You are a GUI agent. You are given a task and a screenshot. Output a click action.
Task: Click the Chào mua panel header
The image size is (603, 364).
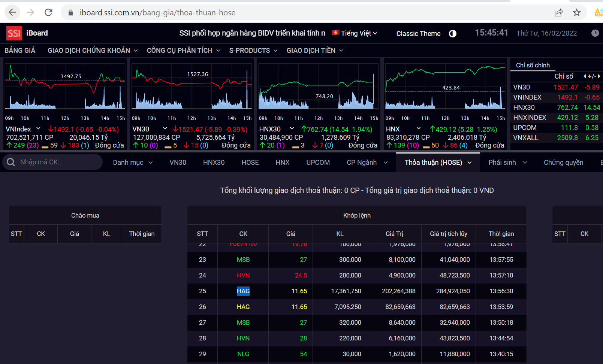click(x=85, y=215)
